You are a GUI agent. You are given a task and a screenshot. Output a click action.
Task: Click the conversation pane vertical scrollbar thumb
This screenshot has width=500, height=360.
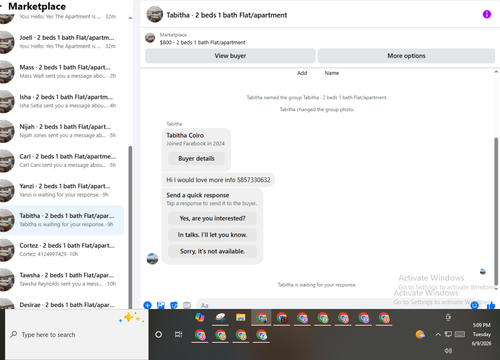(496, 211)
